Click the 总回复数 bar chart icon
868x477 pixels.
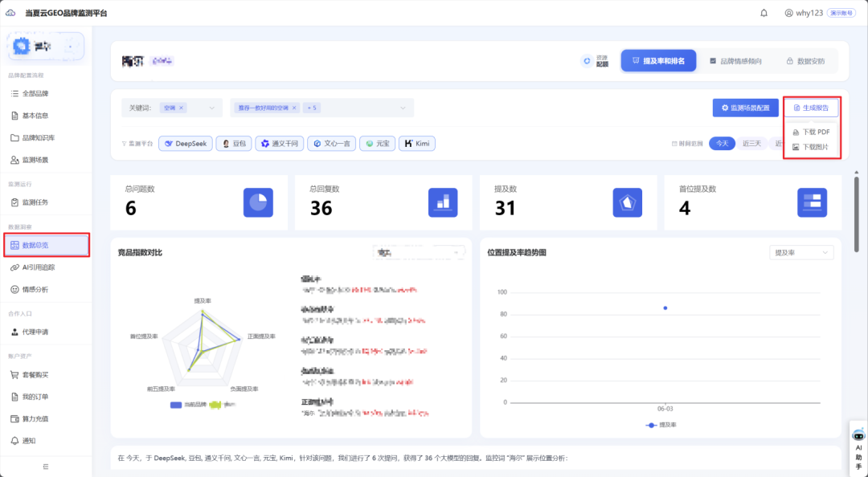coord(443,202)
